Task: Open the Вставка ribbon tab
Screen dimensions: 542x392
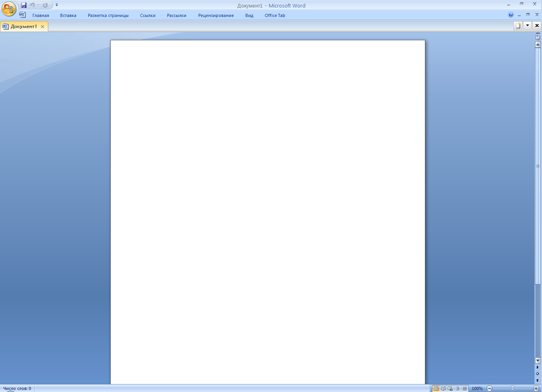Action: click(68, 15)
